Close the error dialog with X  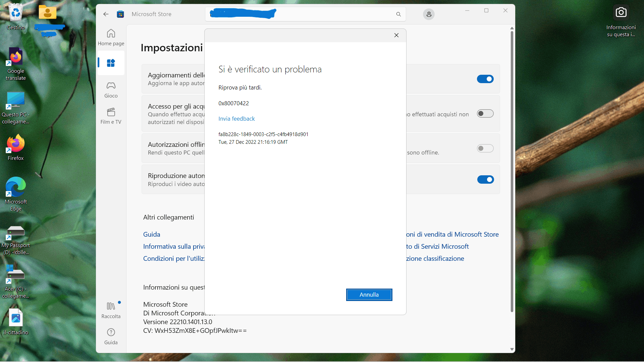click(396, 35)
